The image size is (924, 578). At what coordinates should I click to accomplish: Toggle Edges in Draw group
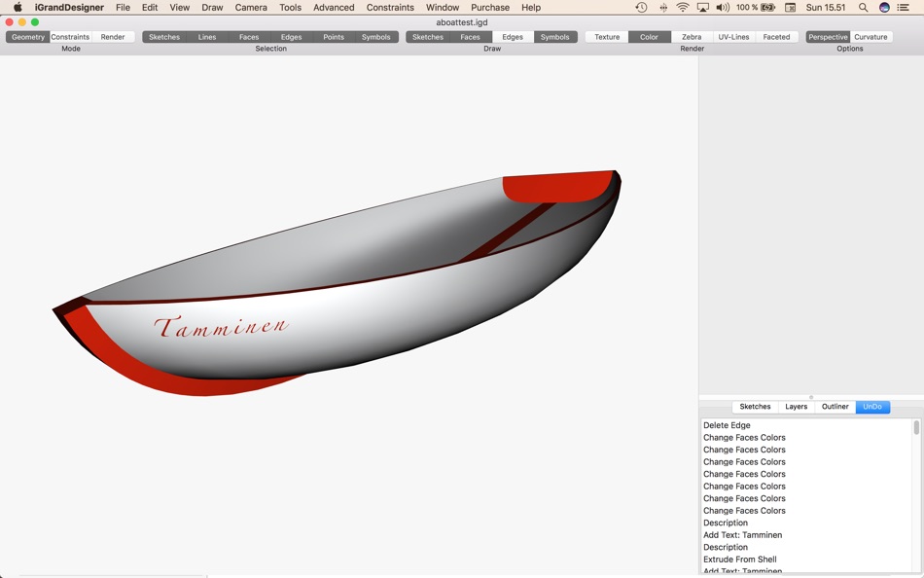pos(513,37)
